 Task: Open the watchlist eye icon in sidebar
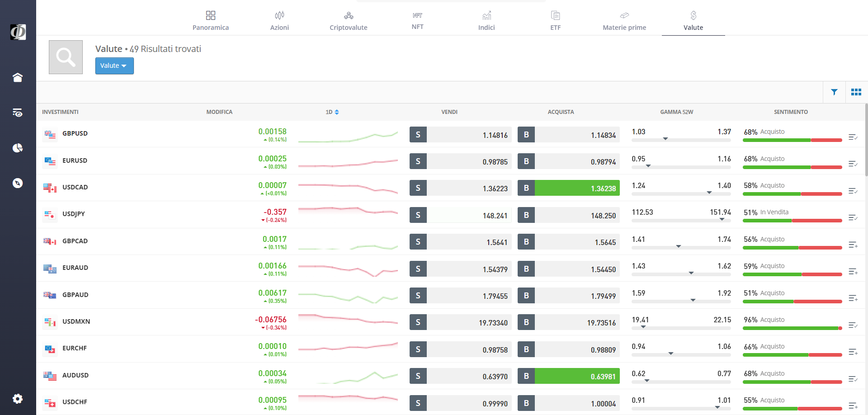(x=18, y=113)
